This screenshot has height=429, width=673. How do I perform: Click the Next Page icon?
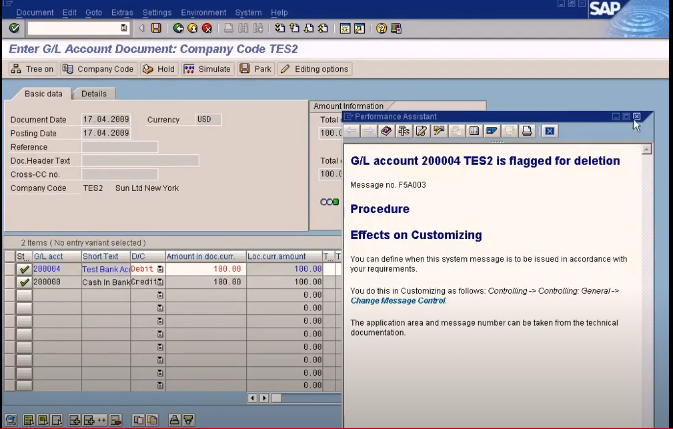(x=309, y=28)
